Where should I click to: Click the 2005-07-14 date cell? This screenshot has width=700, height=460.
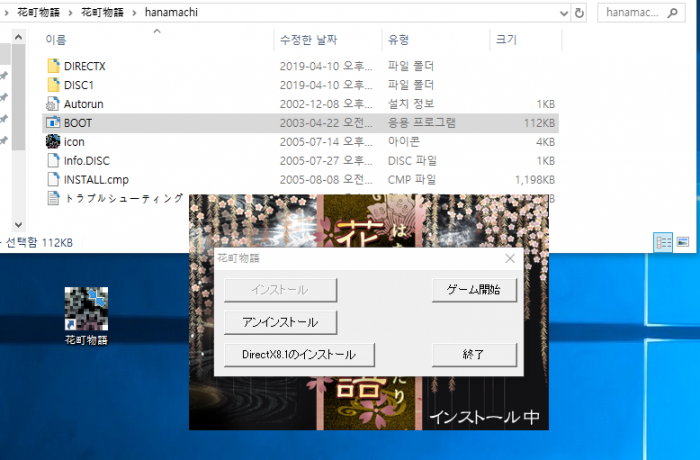tap(326, 142)
